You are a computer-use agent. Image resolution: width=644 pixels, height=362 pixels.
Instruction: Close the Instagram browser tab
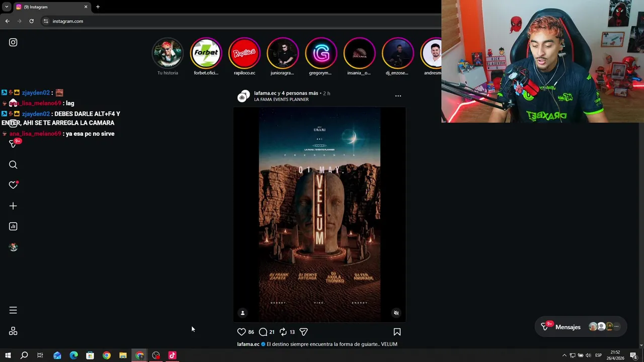(86, 7)
